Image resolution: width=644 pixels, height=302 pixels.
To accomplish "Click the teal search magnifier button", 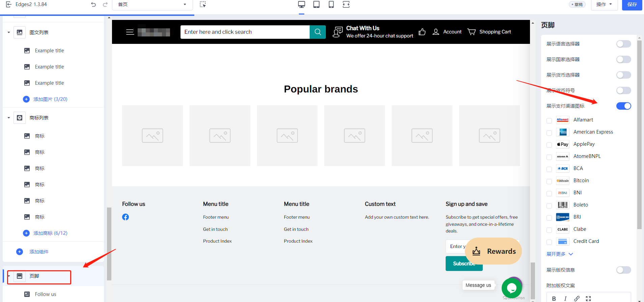I will 317,32.
